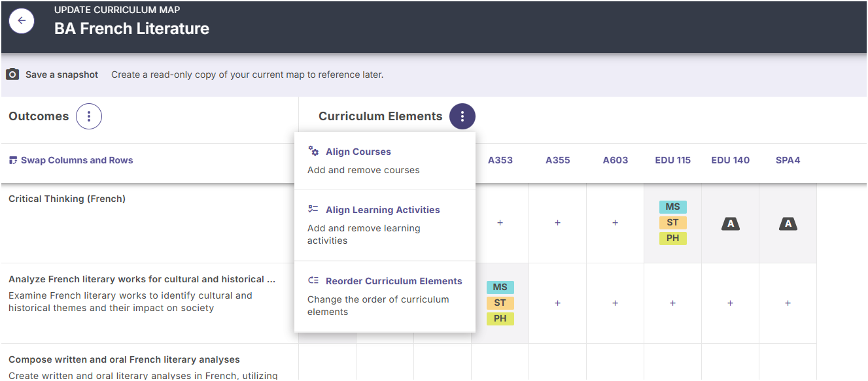This screenshot has height=381, width=868.
Task: Select Reorder Curriculum Elements menu option
Action: (x=385, y=296)
